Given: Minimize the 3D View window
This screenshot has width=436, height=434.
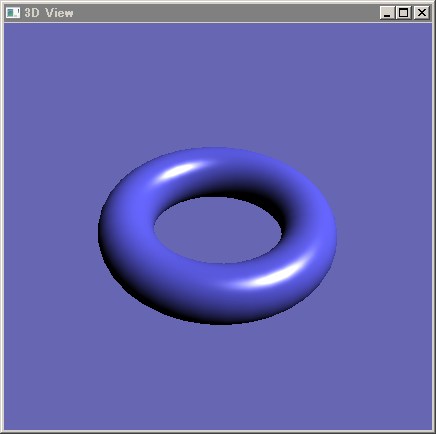Looking at the screenshot, I should point(387,13).
